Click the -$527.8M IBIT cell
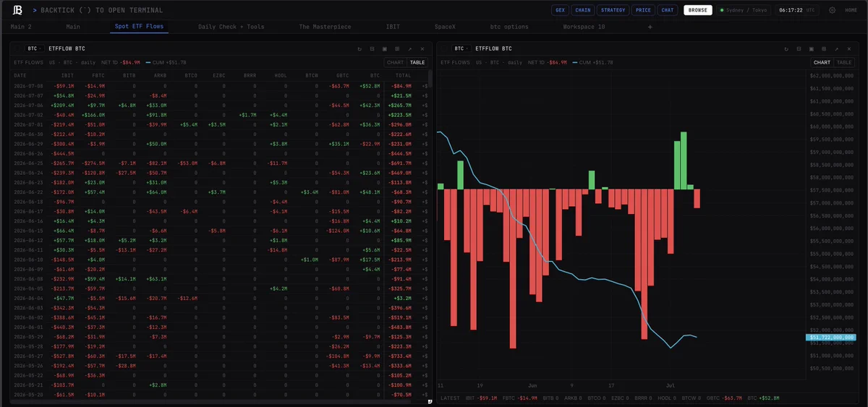868x407 pixels. pyautogui.click(x=61, y=356)
